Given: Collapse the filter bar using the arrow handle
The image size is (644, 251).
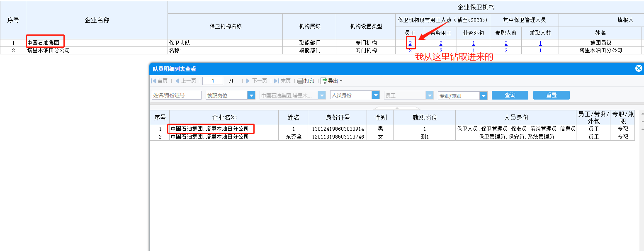Looking at the screenshot, I should (x=397, y=108).
